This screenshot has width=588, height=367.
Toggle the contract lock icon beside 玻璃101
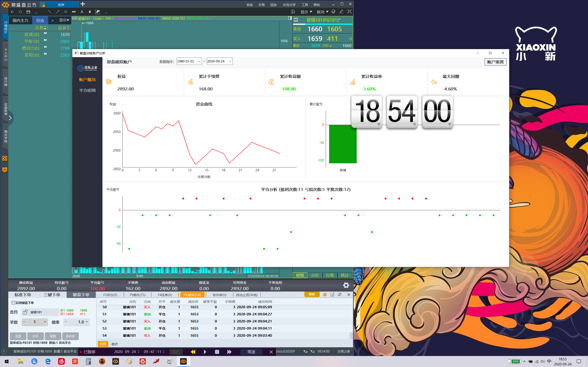(x=25, y=312)
